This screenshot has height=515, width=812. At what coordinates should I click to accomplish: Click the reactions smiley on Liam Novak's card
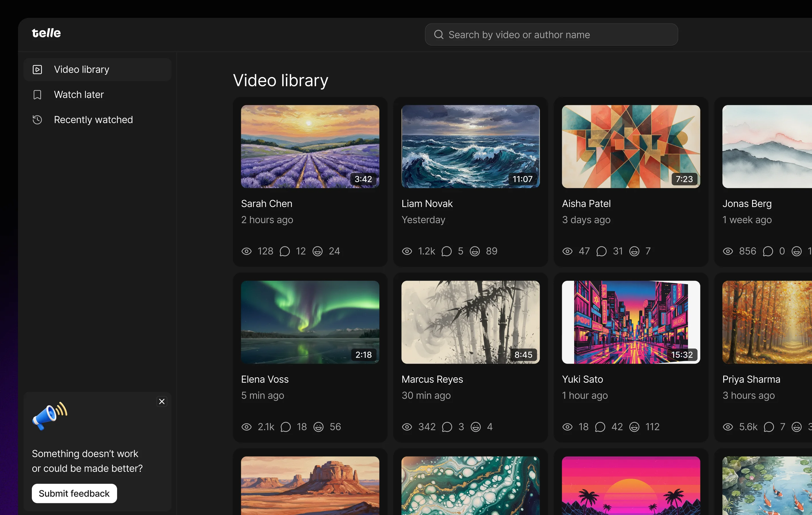tap(475, 251)
